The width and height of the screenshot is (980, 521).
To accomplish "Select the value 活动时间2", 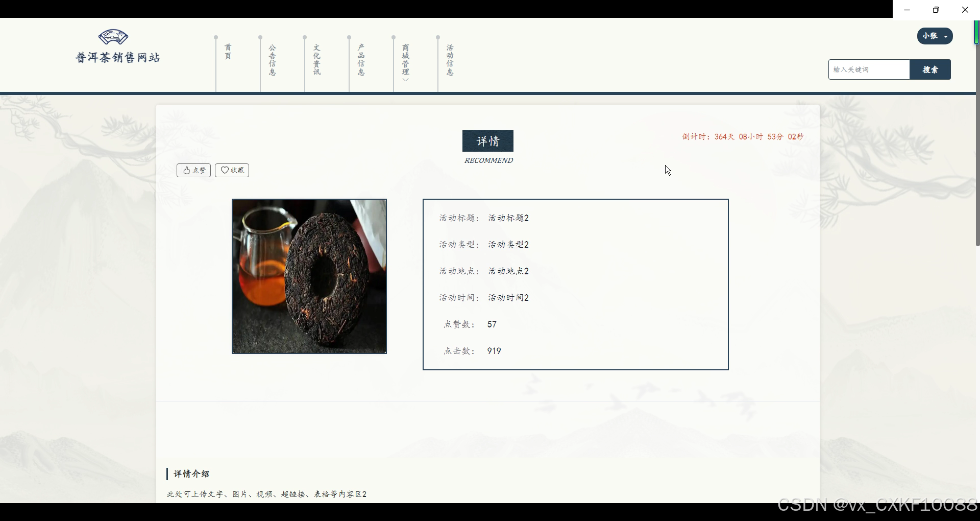I will [x=508, y=298].
